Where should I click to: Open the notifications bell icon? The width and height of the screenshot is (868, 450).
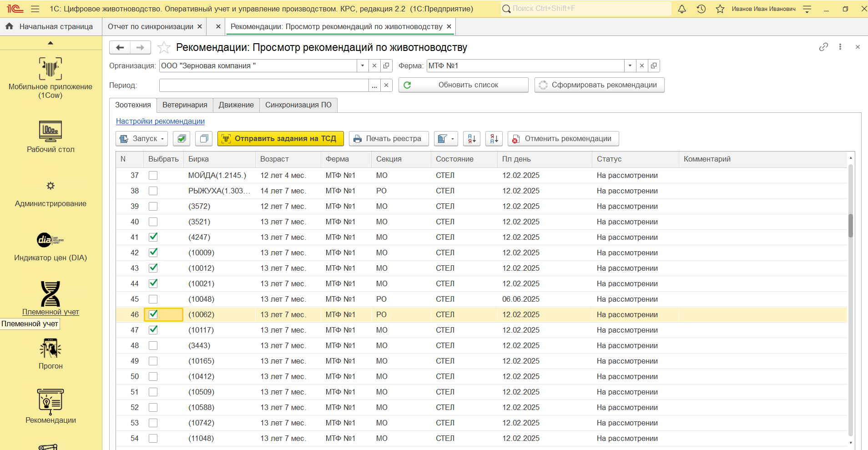681,9
